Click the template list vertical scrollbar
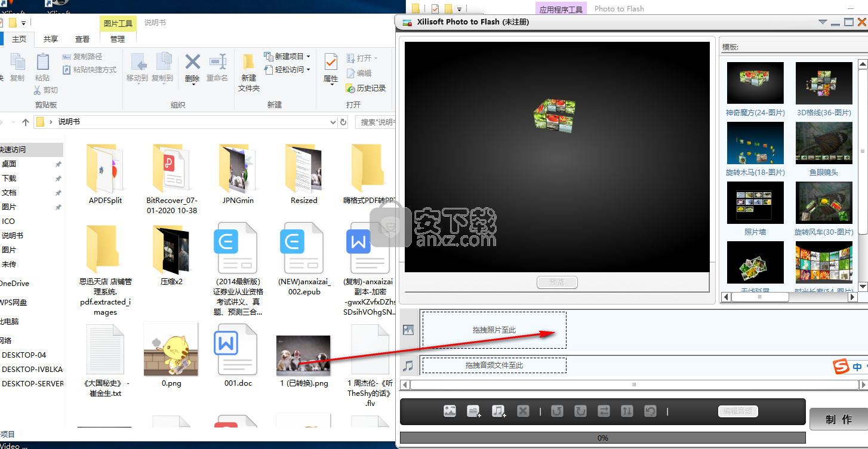 click(863, 176)
